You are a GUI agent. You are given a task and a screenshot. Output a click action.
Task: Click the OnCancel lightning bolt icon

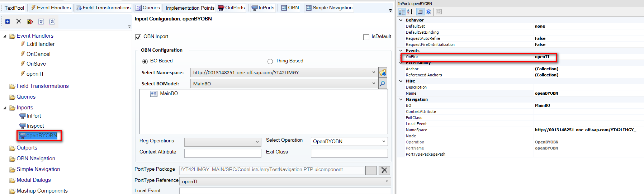[x=23, y=54]
